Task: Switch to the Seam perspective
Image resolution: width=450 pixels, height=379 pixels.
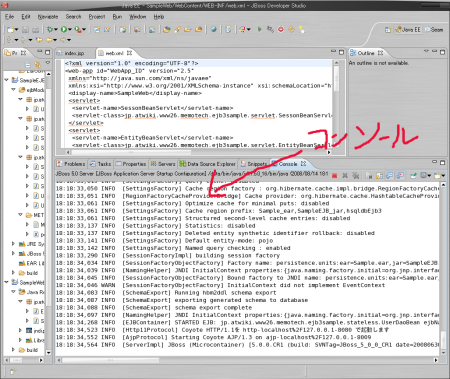Action: coord(434,30)
